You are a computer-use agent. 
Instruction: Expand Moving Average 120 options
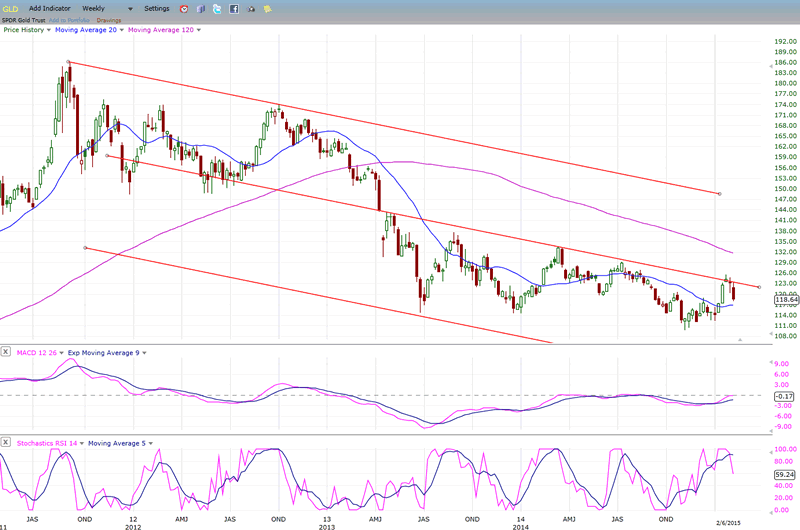tap(199, 30)
